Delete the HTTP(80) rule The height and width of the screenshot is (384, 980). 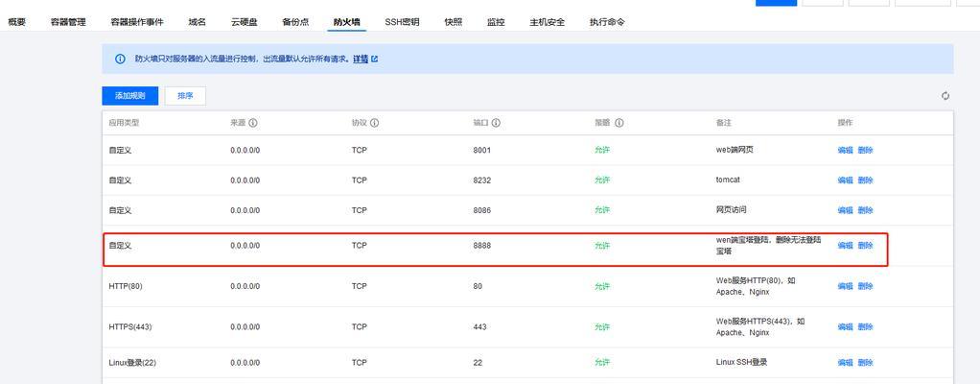[x=865, y=286]
